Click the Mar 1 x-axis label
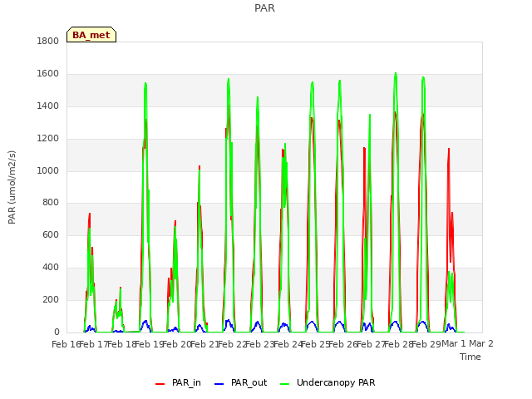The image size is (532, 399). point(454,343)
